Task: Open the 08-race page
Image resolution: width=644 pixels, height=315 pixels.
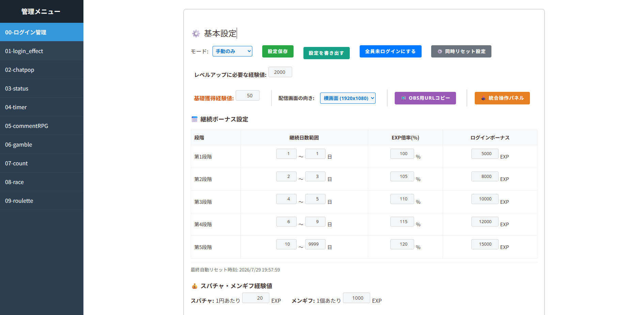Action: [x=42, y=182]
